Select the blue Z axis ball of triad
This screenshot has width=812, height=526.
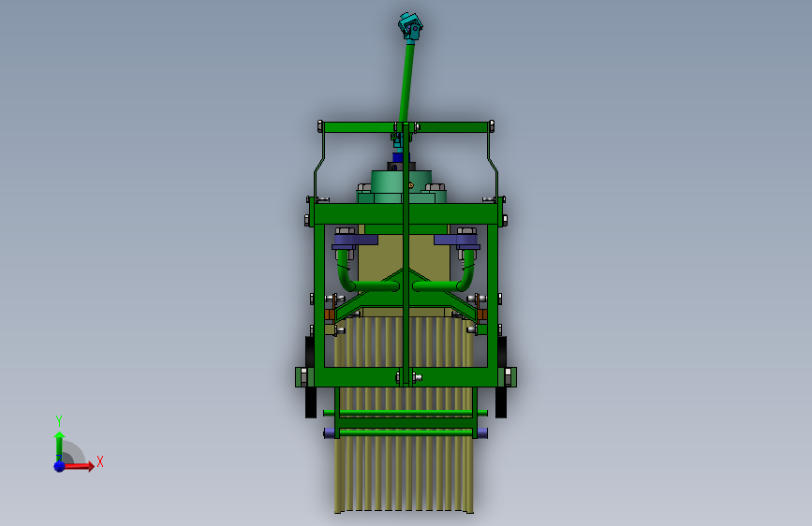(60, 466)
